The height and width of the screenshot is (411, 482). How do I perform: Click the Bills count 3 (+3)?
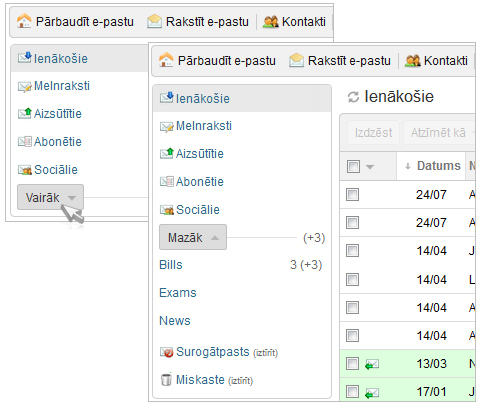coord(306,265)
